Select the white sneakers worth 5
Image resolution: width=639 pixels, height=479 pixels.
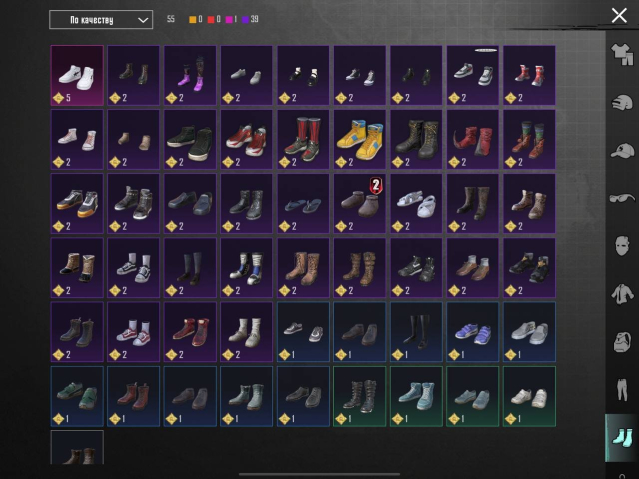pos(77,75)
